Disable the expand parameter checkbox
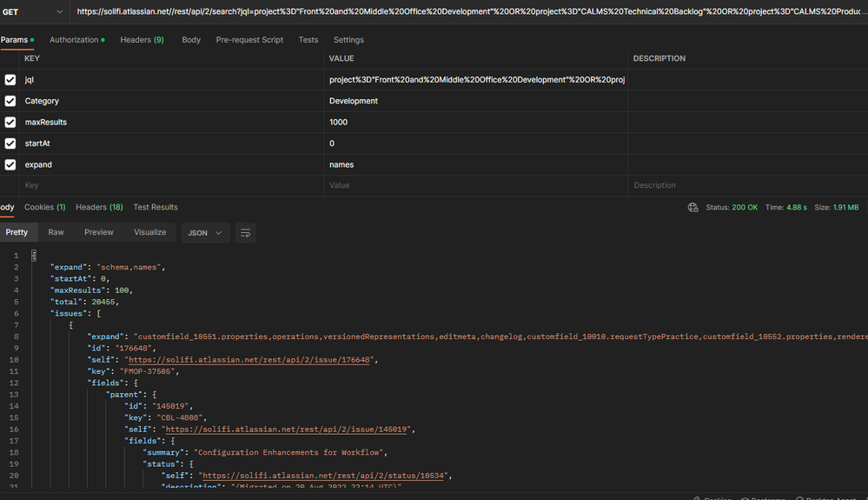Viewport: 868px width, 500px height. 10,164
